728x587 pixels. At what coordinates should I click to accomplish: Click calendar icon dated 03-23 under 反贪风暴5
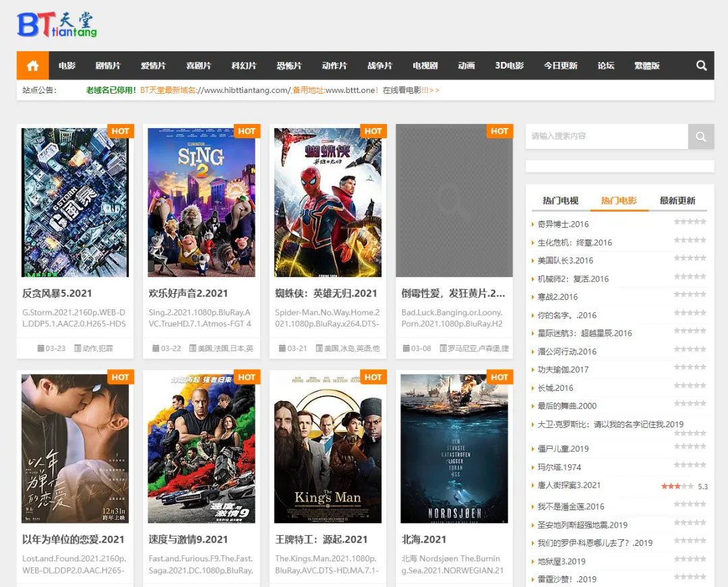point(41,348)
